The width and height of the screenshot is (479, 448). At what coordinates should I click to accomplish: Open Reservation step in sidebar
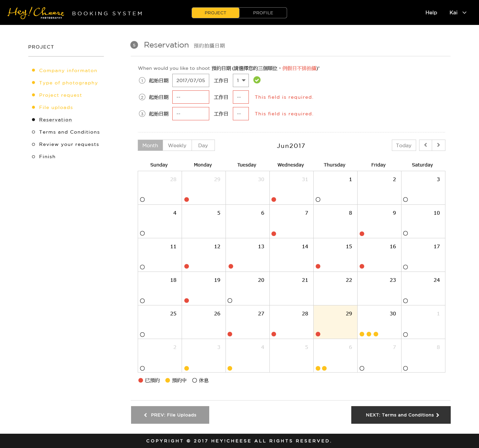coord(56,120)
